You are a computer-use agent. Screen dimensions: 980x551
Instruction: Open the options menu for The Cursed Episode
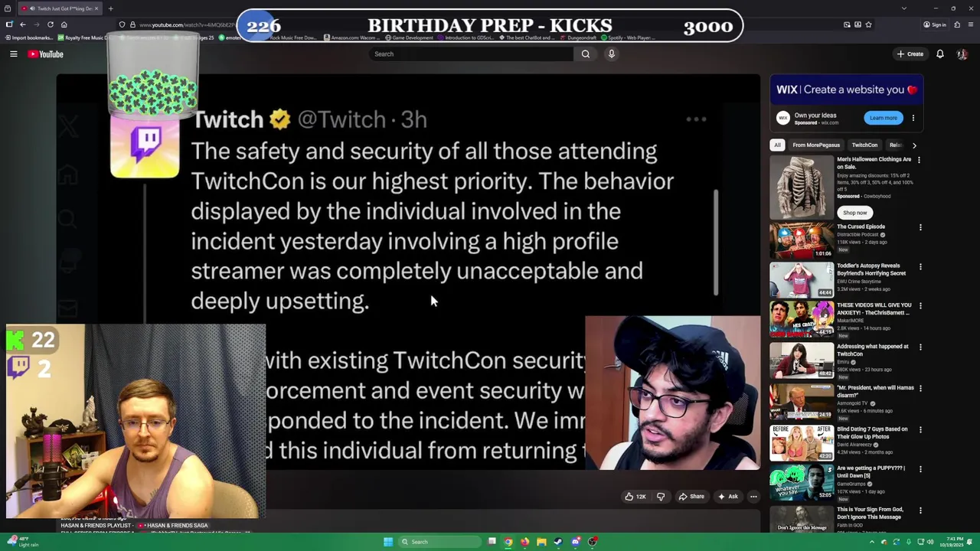(x=919, y=227)
